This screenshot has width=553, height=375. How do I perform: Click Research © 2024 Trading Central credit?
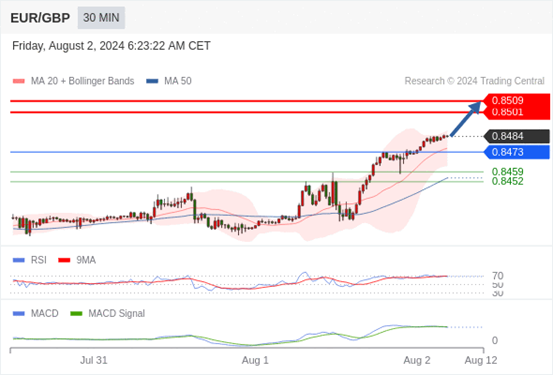click(x=474, y=81)
